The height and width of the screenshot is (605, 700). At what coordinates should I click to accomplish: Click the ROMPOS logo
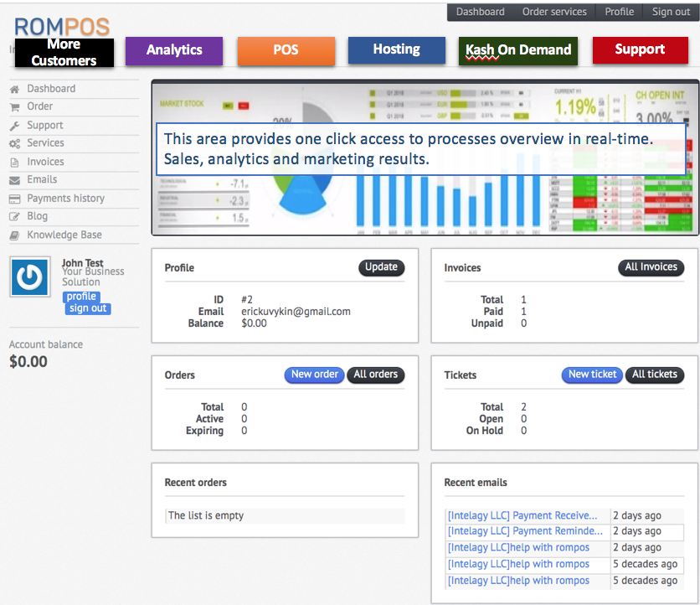[62, 27]
